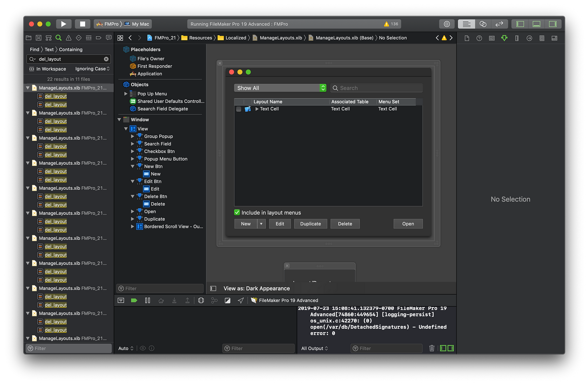
Task: Click the Search field in the canvas window
Action: pos(376,88)
